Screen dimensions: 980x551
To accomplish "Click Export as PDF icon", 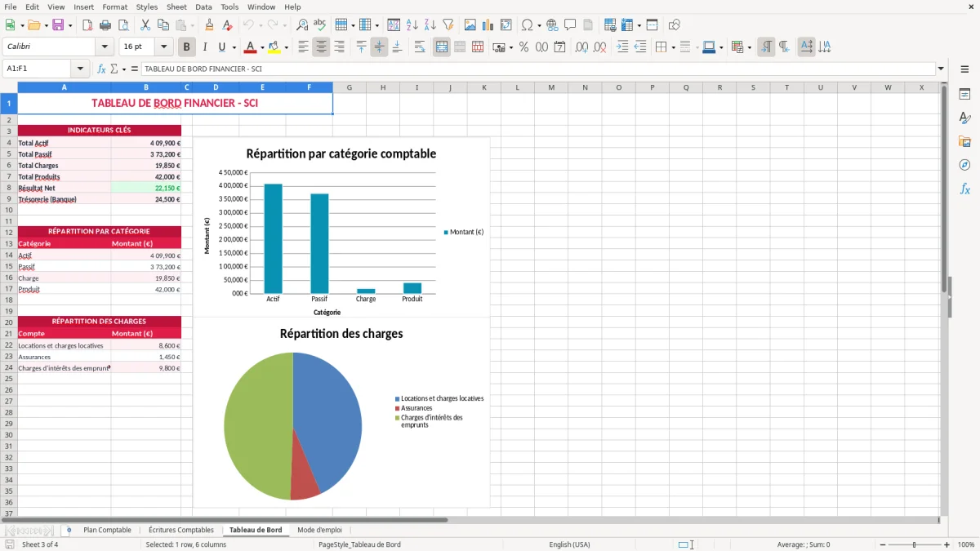I will [x=87, y=25].
